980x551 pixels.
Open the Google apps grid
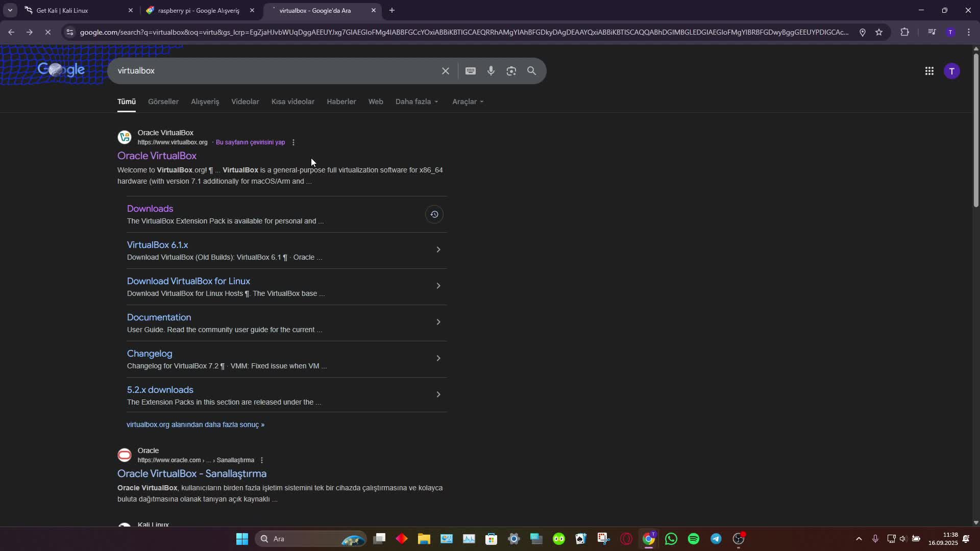[x=929, y=71]
